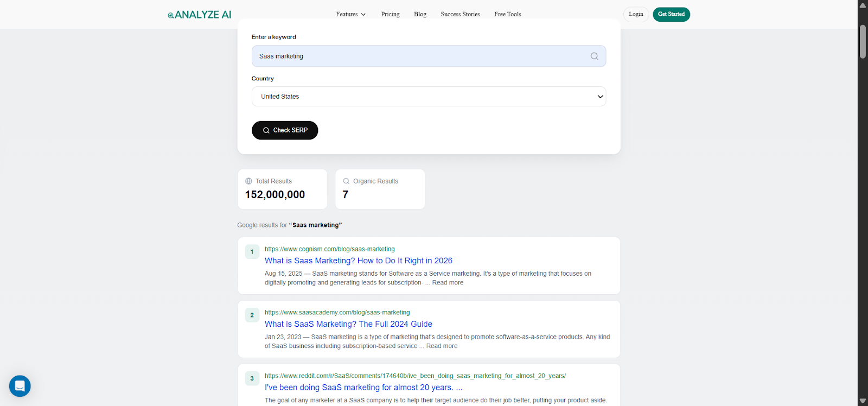The height and width of the screenshot is (406, 868).
Task: Click Read more on the Cognism result
Action: click(x=448, y=283)
